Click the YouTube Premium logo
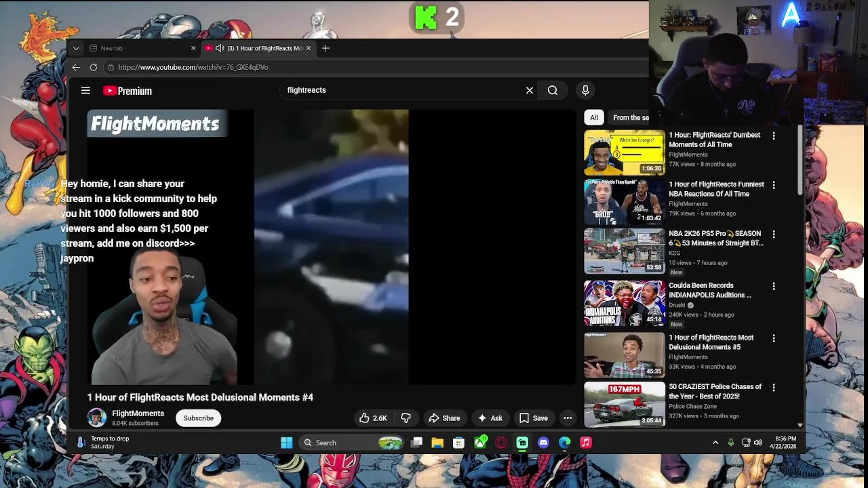 127,91
